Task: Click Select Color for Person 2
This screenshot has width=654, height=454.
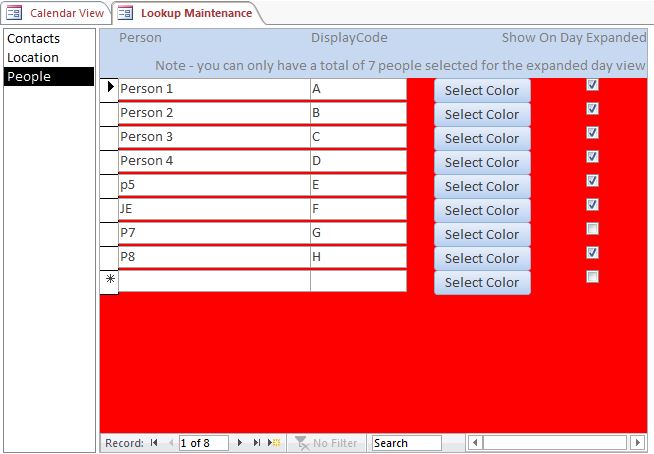Action: click(x=482, y=114)
